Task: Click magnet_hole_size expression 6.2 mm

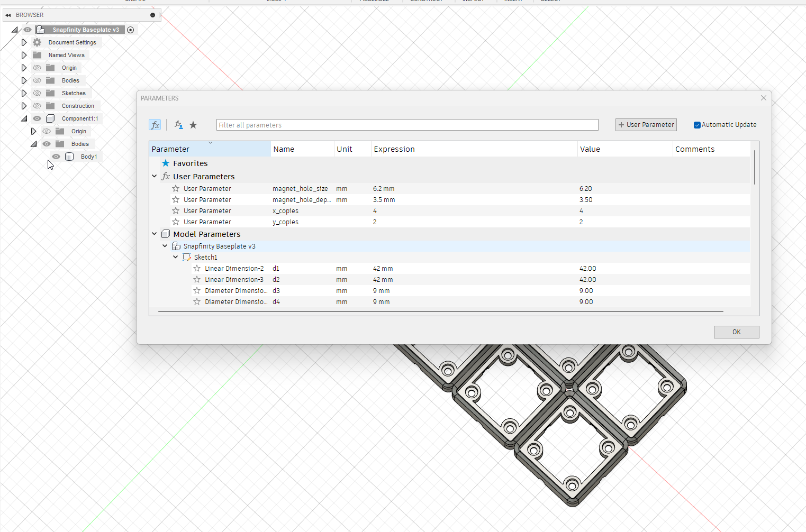Action: pyautogui.click(x=384, y=189)
